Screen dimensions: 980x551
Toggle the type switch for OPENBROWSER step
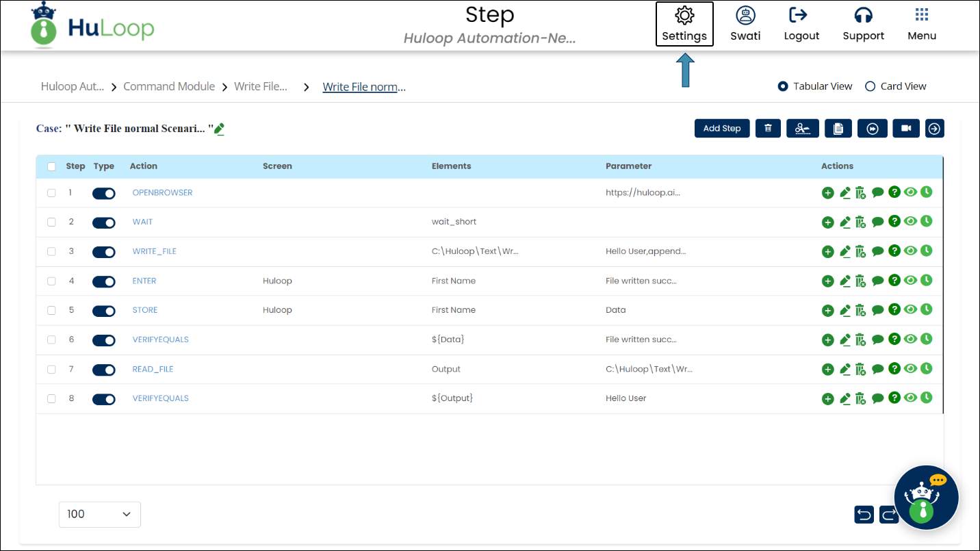tap(104, 194)
